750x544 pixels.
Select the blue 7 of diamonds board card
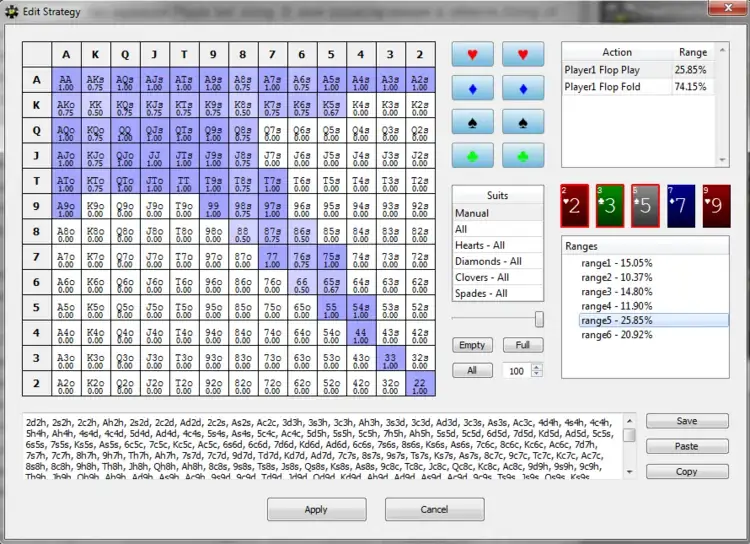click(681, 206)
